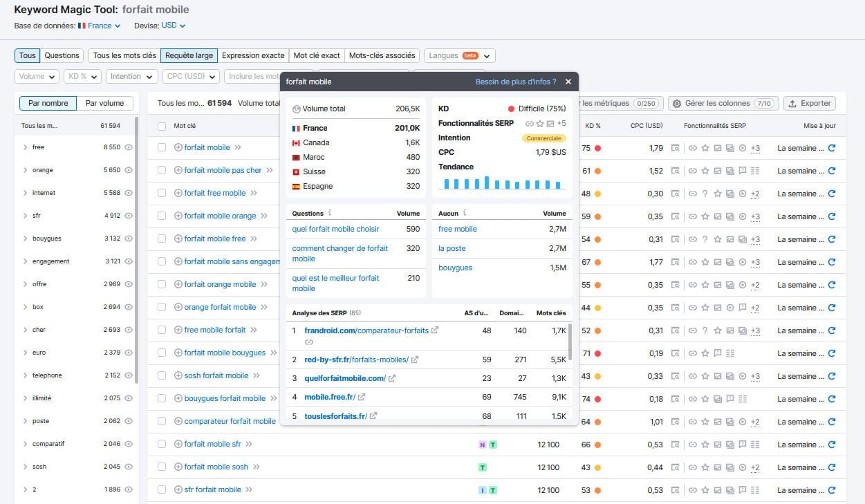Expand the engagement keyword group

[25, 261]
